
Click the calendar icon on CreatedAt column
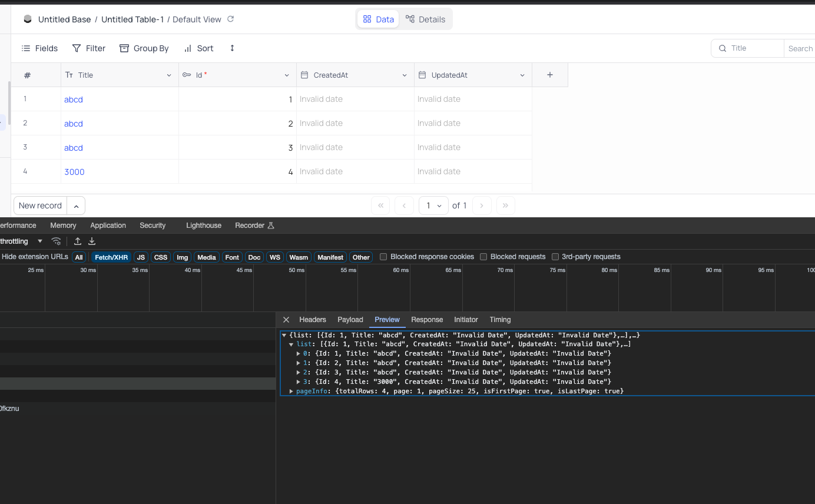[x=305, y=75]
